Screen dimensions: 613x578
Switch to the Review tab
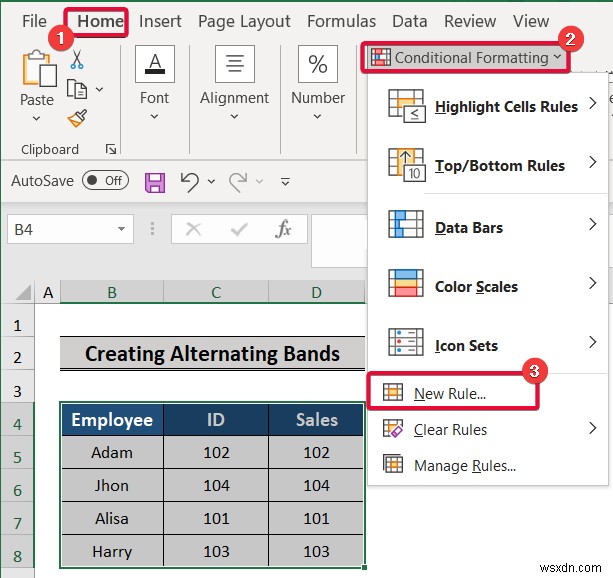click(x=470, y=21)
